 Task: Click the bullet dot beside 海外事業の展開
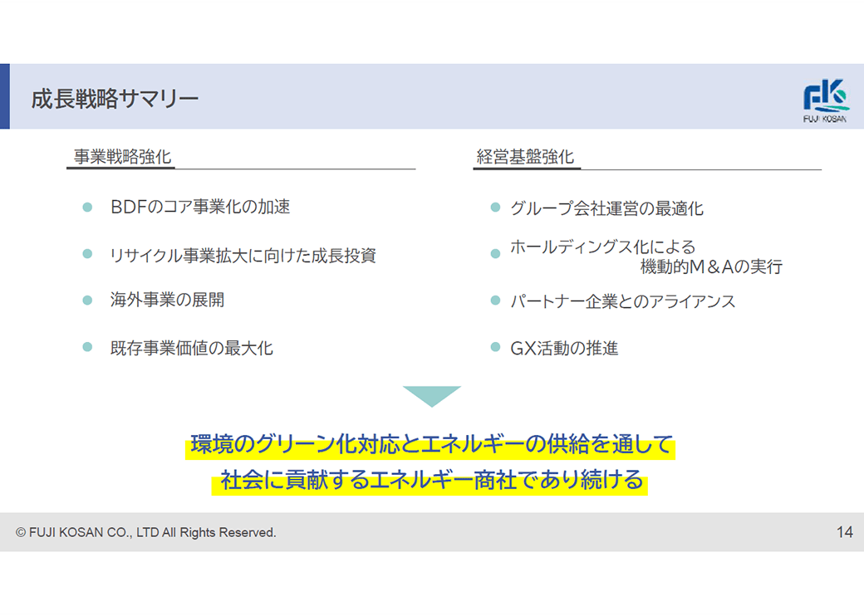tap(87, 301)
